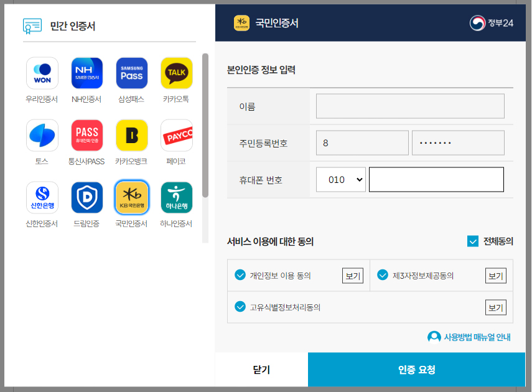View 개인정보 이용 동의 terms with 보기
532x392 pixels.
click(x=353, y=276)
